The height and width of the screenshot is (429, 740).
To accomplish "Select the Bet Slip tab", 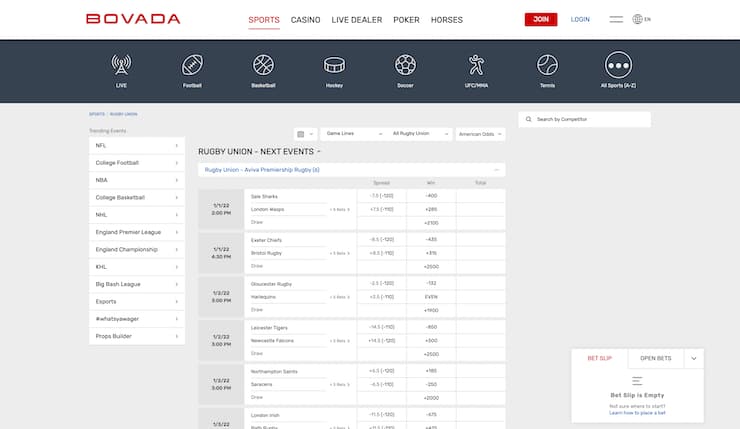I will (599, 359).
